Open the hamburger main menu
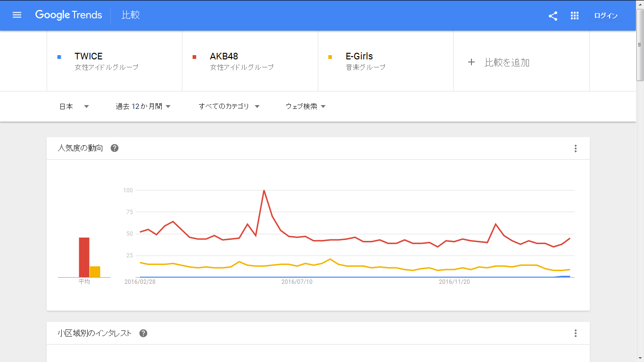This screenshot has width=644, height=362. click(x=17, y=15)
